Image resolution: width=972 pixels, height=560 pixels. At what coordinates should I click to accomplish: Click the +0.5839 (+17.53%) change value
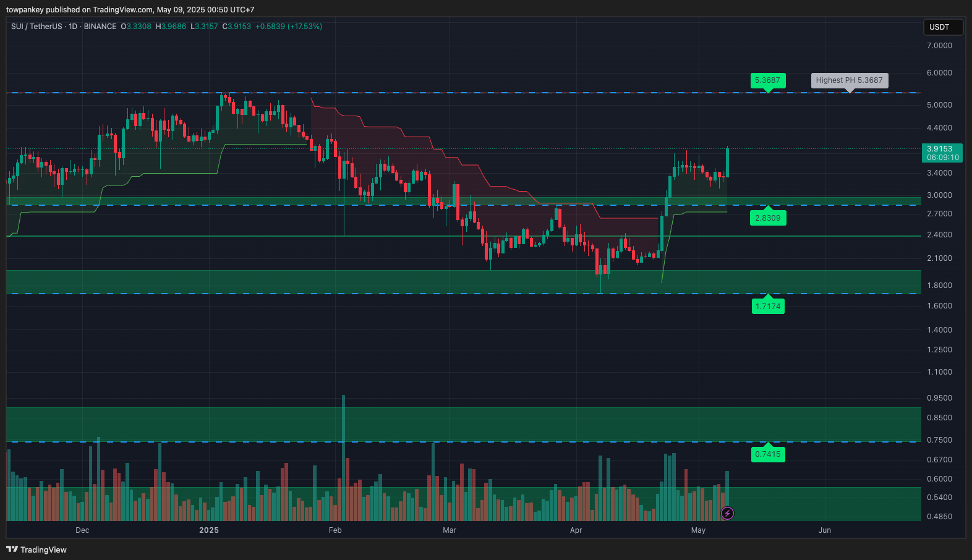(289, 27)
